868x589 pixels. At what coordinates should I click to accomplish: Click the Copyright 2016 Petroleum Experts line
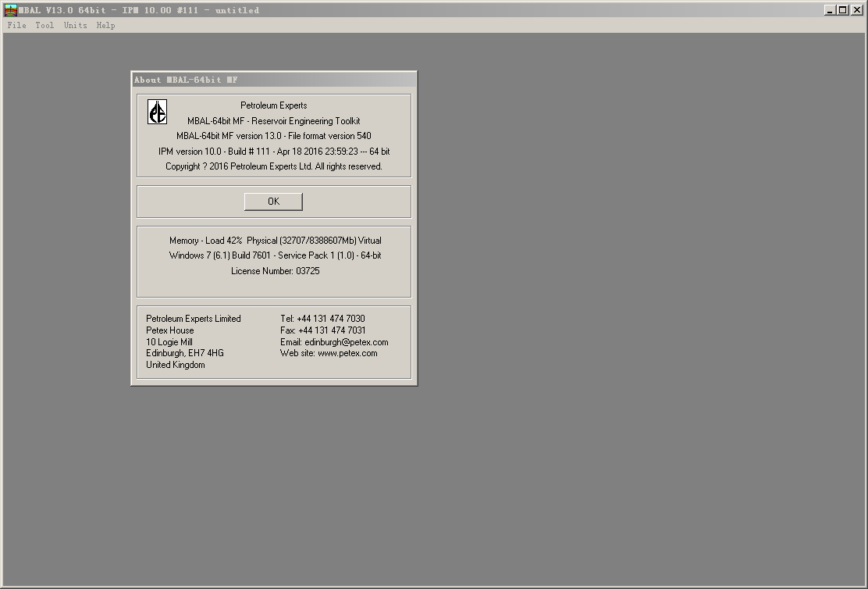pyautogui.click(x=274, y=166)
